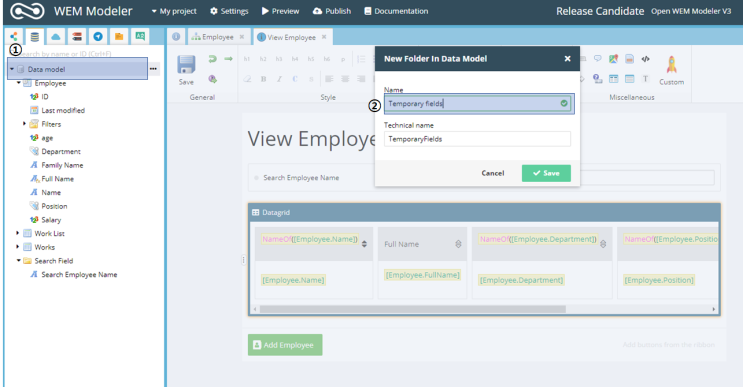Collapse the Employee tree node

[x=18, y=83]
